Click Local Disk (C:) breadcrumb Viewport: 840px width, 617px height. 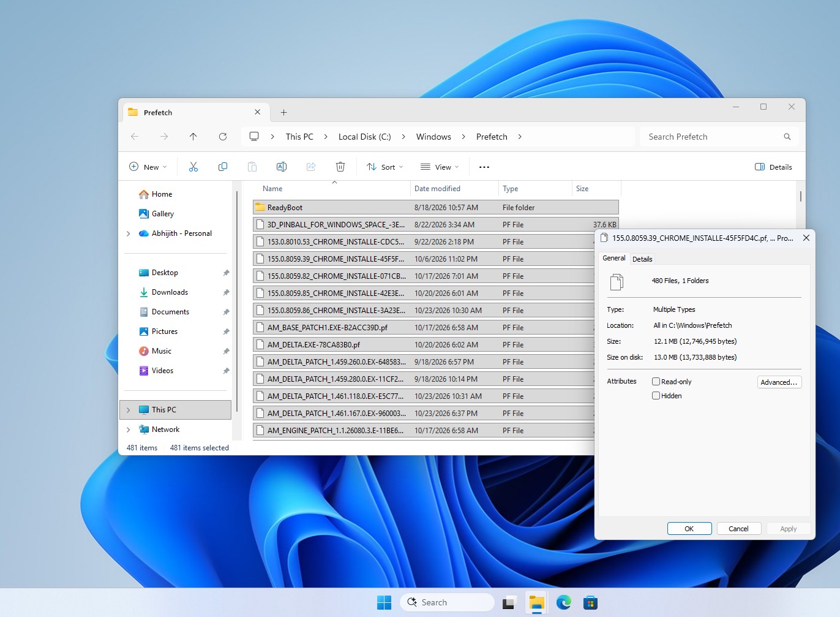coord(364,137)
